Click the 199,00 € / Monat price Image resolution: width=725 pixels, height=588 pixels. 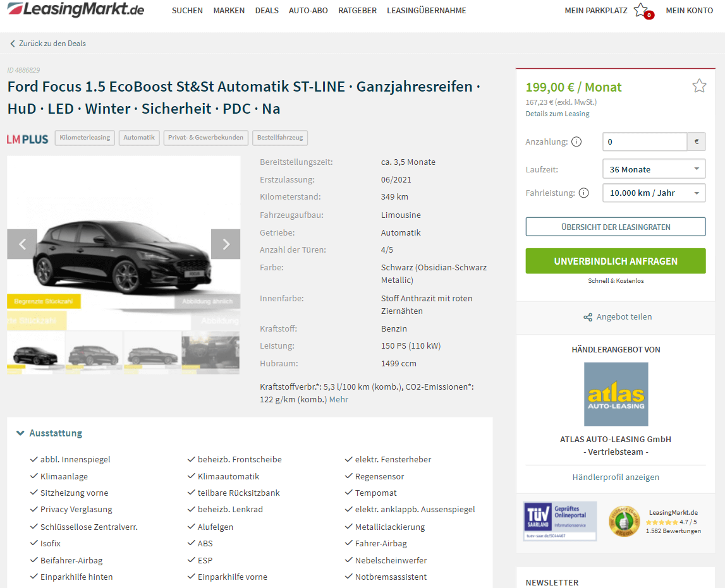[573, 87]
